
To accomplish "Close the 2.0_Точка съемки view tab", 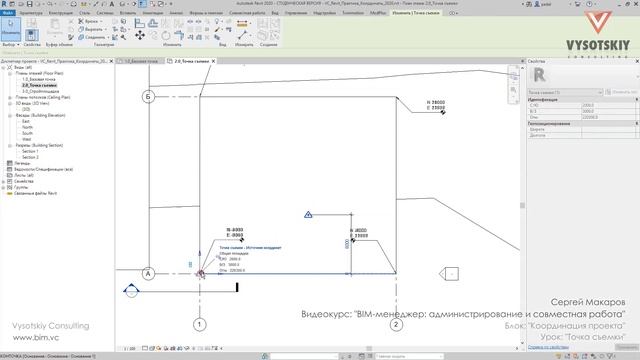I will click(x=213, y=61).
